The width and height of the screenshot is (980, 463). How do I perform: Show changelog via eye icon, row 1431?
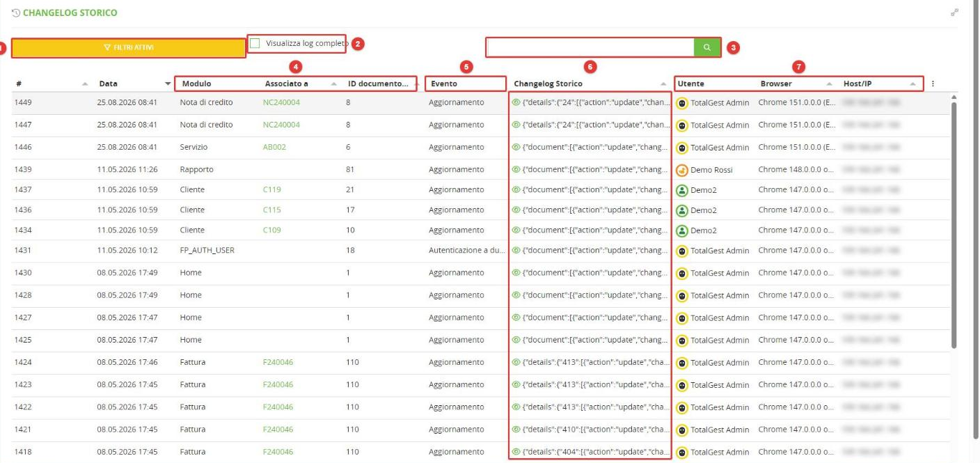click(x=516, y=251)
